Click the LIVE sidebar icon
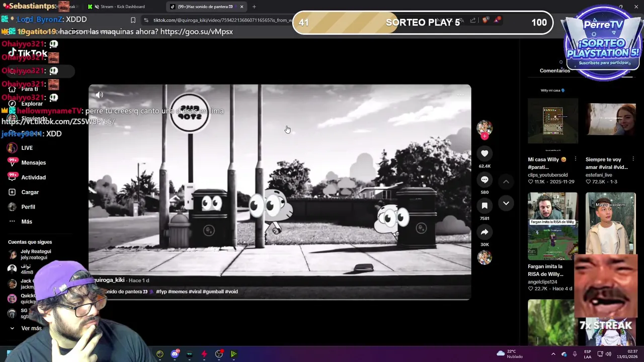 (12, 148)
